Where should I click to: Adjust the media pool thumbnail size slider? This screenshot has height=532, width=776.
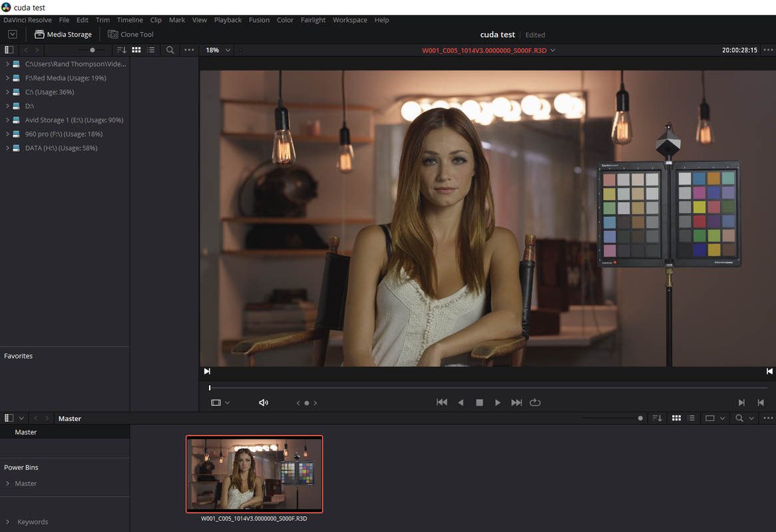640,418
